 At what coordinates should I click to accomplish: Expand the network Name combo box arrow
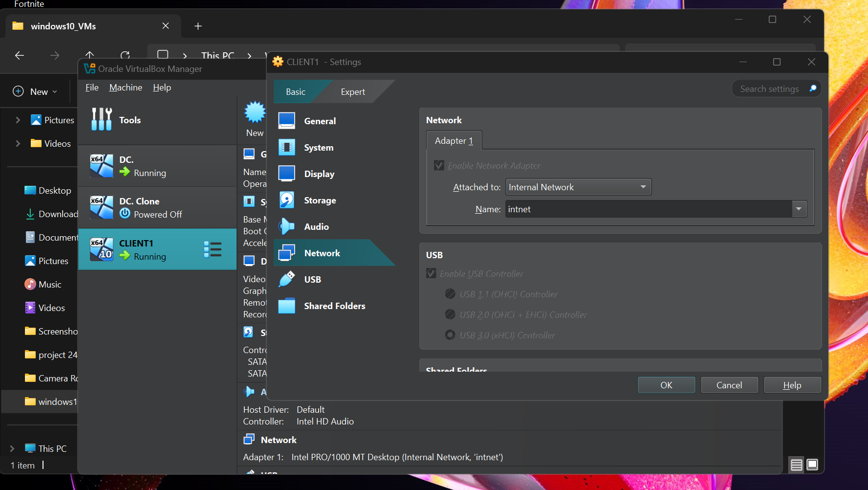click(x=799, y=209)
